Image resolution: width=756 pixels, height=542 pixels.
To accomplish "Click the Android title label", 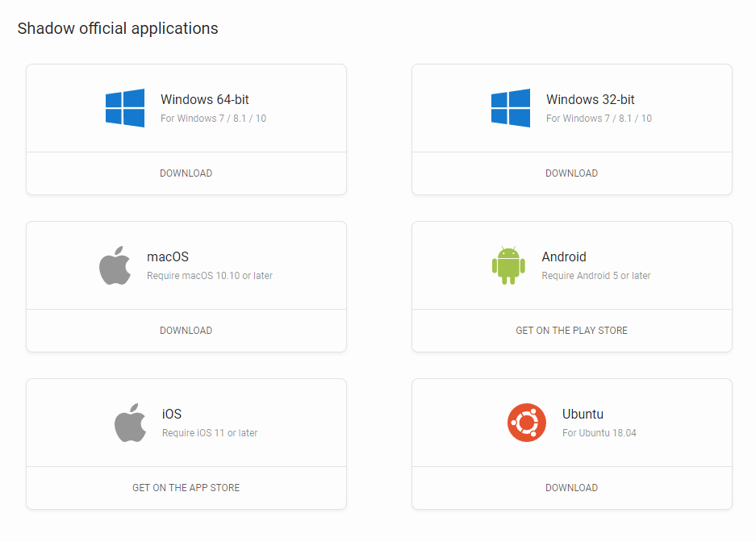I will coord(564,257).
